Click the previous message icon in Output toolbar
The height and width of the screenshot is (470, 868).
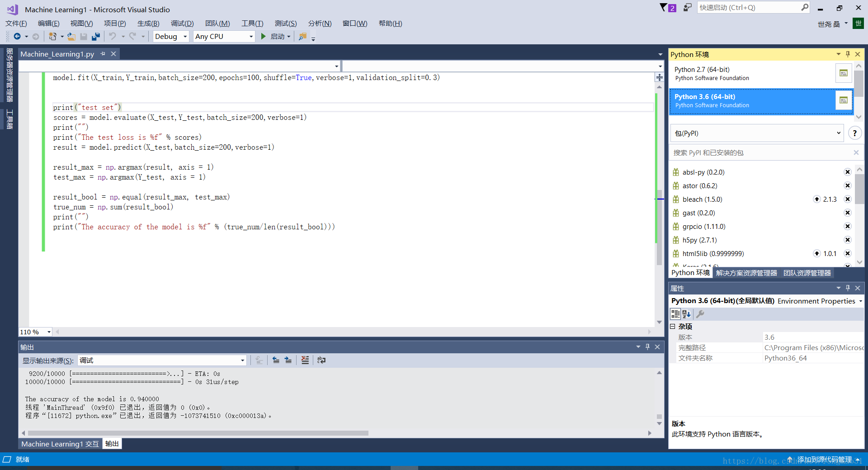click(276, 360)
